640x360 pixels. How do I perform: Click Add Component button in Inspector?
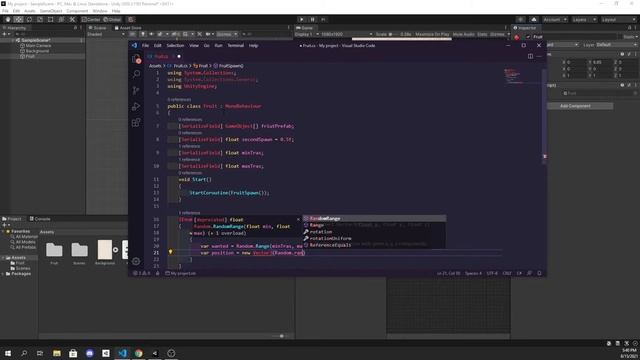point(576,106)
